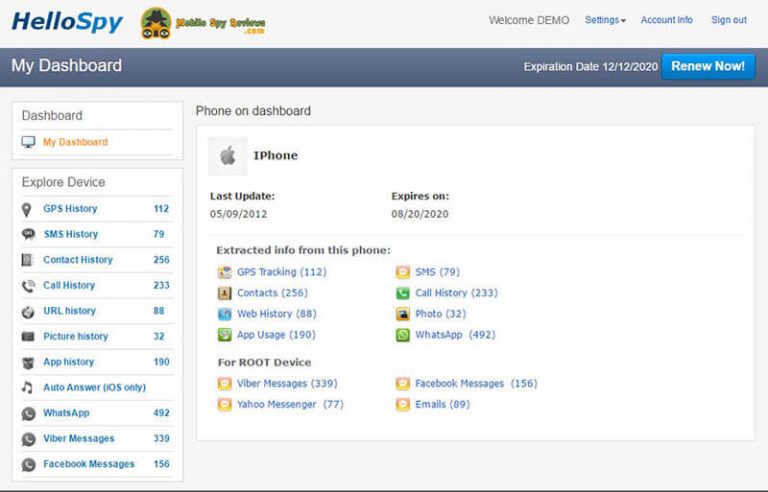Click the Facebook Messages (156) orange icon
This screenshot has width=768, height=492.
(x=403, y=383)
